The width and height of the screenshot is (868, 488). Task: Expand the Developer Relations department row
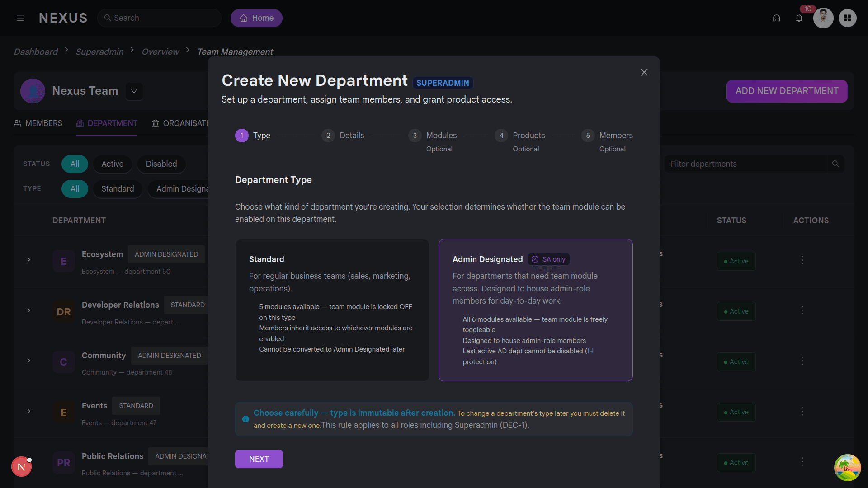click(28, 310)
